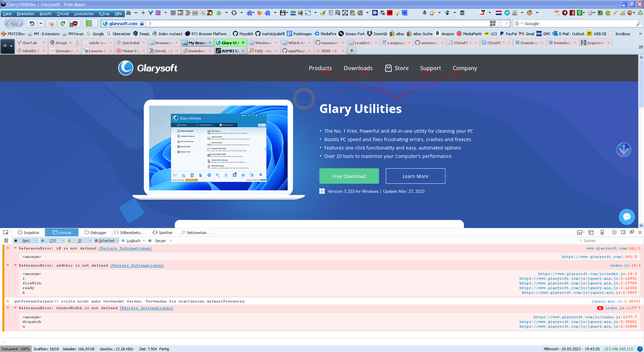This screenshot has width=644, height=352.
Task: Switch to the Debugger devtools tab
Action: 95,232
